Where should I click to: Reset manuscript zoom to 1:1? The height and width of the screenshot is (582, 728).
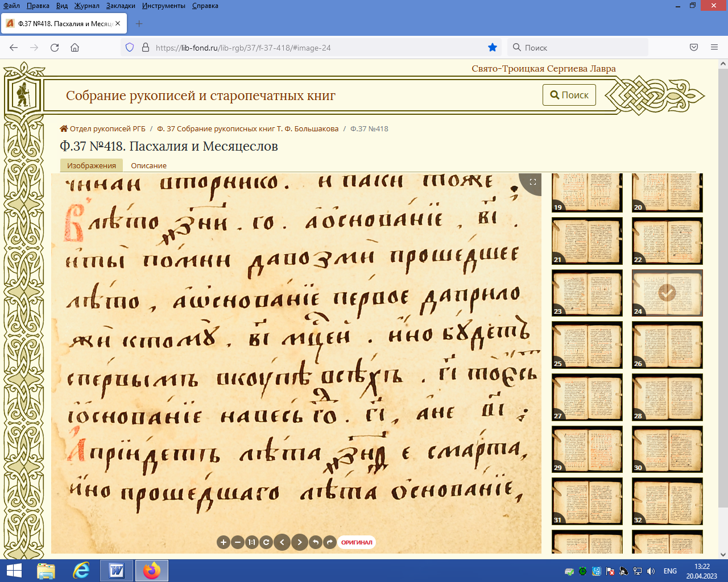click(x=252, y=542)
